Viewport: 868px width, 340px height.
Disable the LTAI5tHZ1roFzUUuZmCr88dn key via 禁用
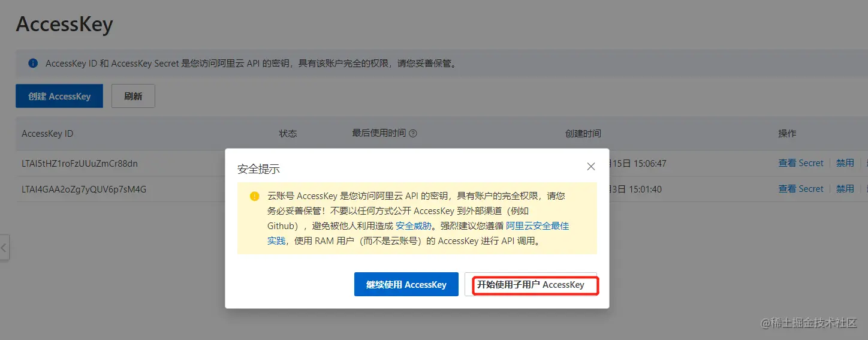pyautogui.click(x=845, y=163)
